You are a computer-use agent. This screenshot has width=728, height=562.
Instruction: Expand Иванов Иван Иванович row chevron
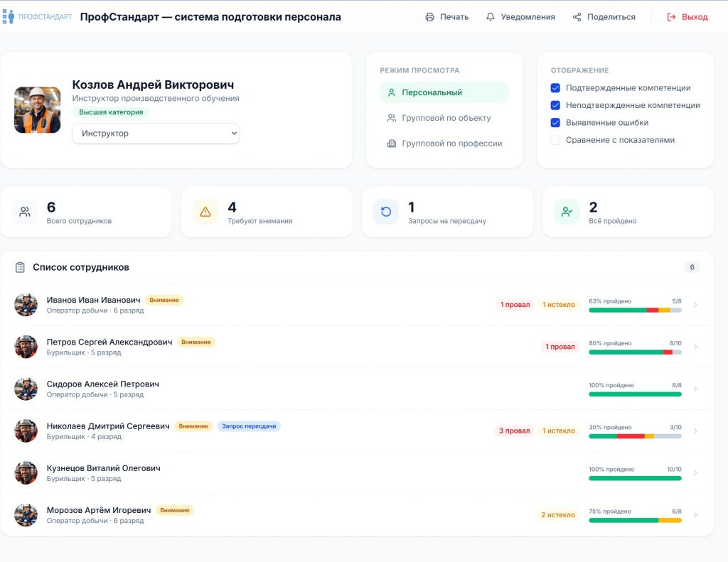695,306
